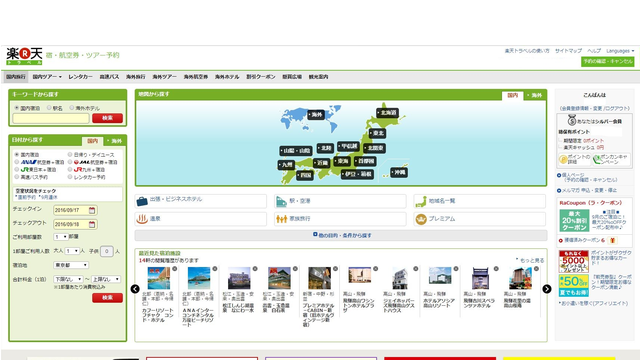
Task: Select the highway bus reservation radio
Action: 17,177
